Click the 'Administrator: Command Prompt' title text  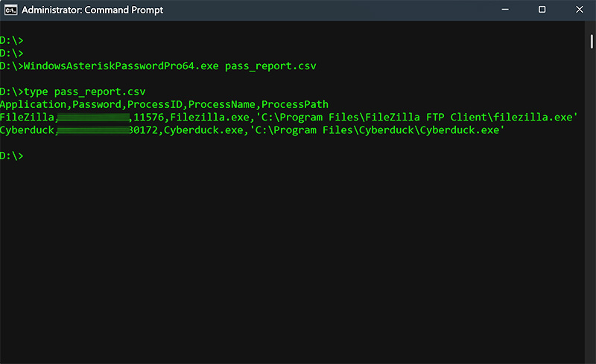tap(92, 10)
